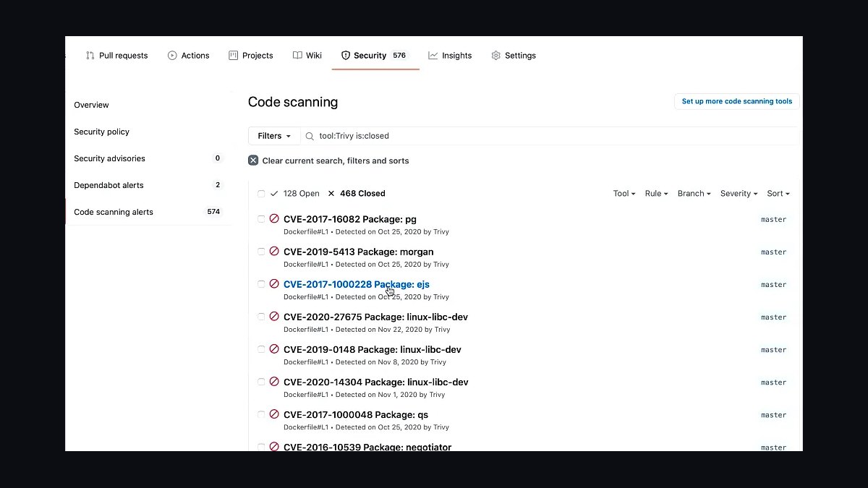Viewport: 868px width, 488px height.
Task: Open the Branch filter dropdown
Action: point(694,194)
